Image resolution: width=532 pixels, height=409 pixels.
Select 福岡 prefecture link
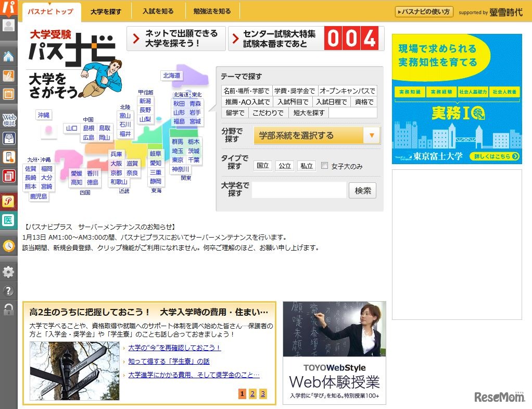(47, 169)
